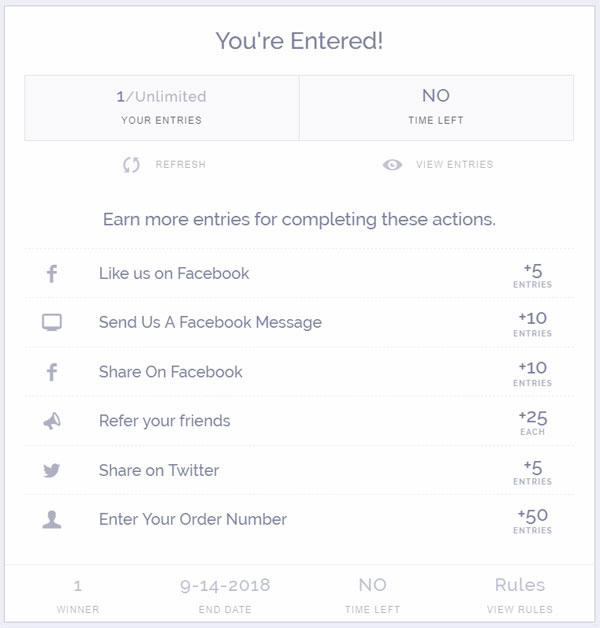Click the Facebook icon beside Share On Facebook
The height and width of the screenshot is (628, 600).
[x=52, y=372]
